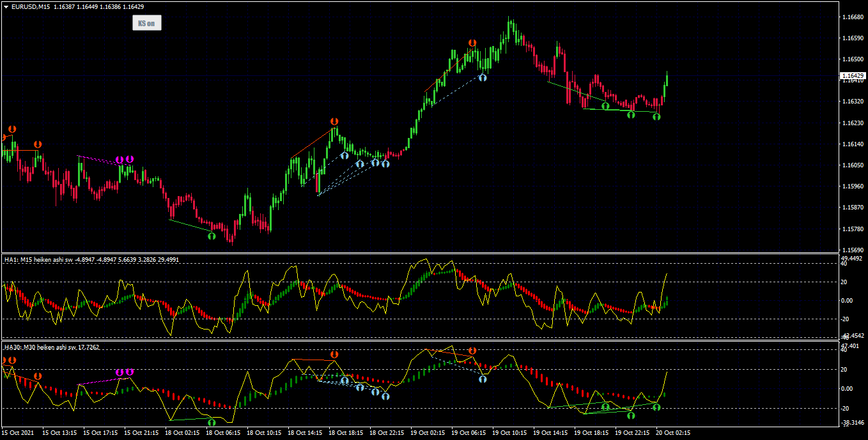The image size is (868, 440).
Task: Click the KS on button
Action: [x=147, y=23]
